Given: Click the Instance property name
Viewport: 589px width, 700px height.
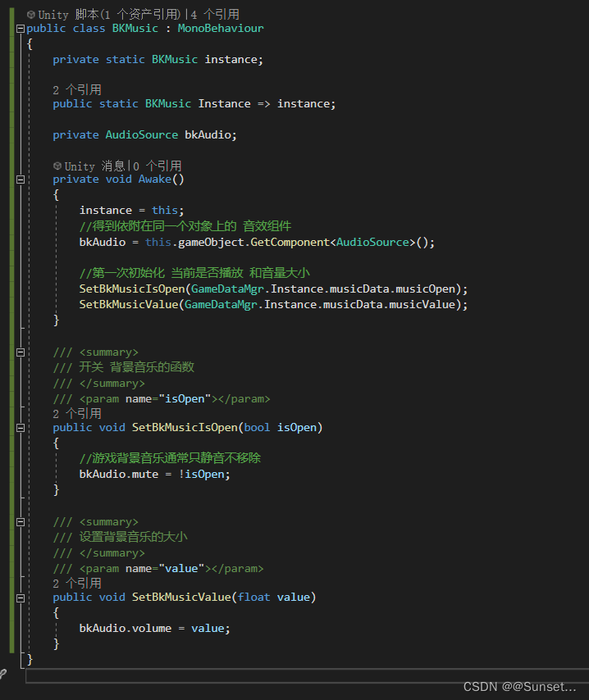Looking at the screenshot, I should tap(224, 103).
